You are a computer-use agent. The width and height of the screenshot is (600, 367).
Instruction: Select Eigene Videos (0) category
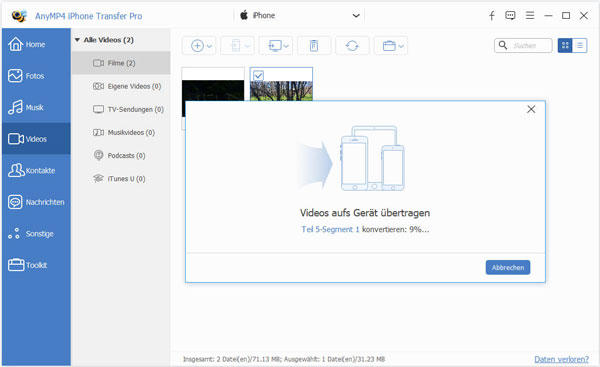coord(121,86)
